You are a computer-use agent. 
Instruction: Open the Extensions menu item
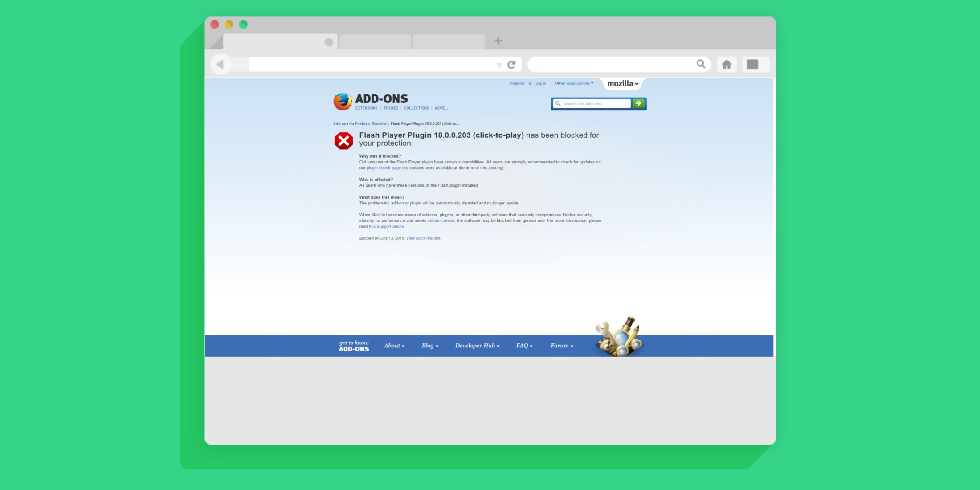pos(366,108)
